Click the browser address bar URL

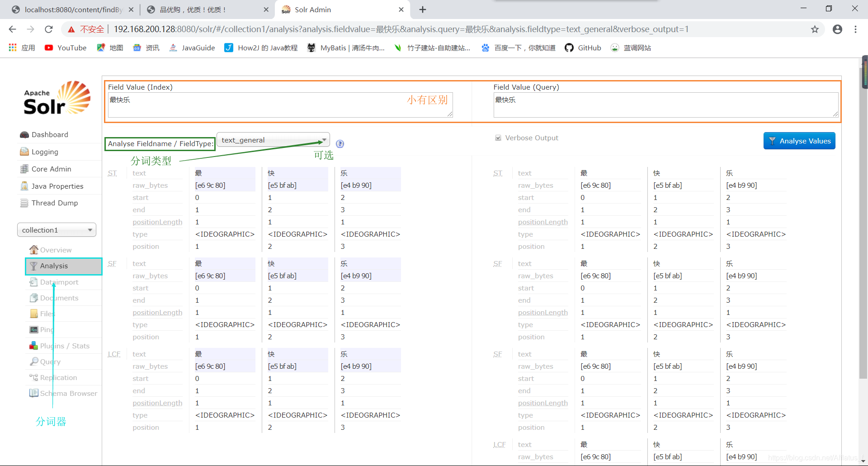(401, 29)
